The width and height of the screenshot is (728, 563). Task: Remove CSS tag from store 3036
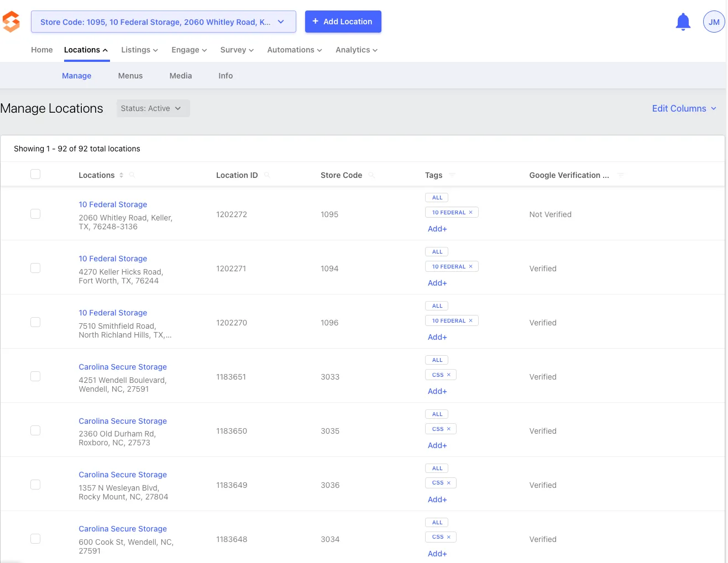tap(449, 483)
